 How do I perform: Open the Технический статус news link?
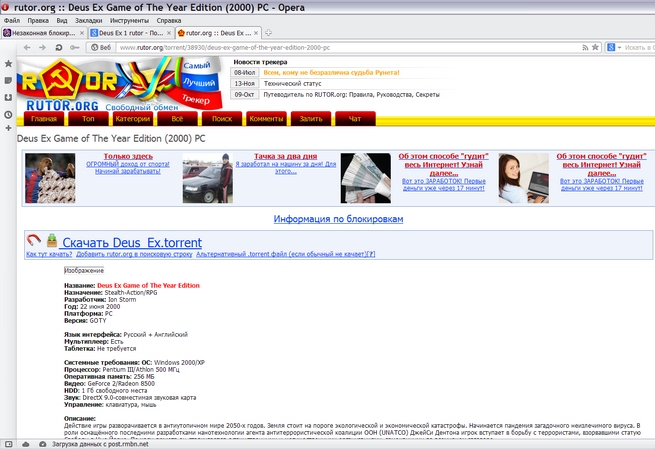pos(292,84)
